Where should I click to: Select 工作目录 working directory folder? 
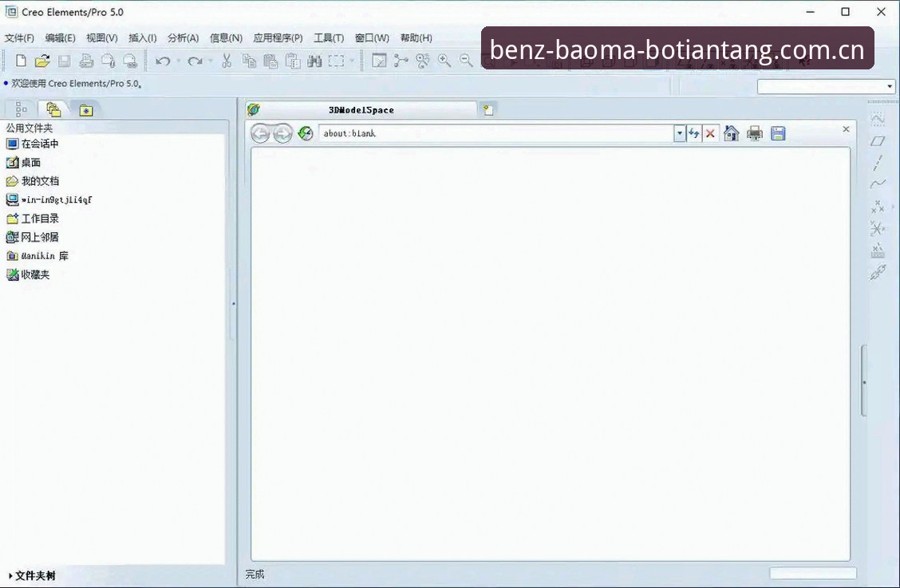(x=32, y=218)
